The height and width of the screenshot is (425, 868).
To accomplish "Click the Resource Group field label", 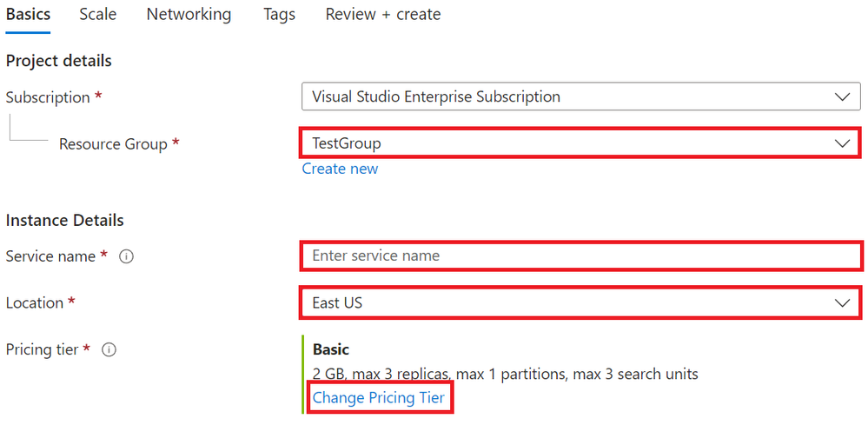I will click(113, 144).
